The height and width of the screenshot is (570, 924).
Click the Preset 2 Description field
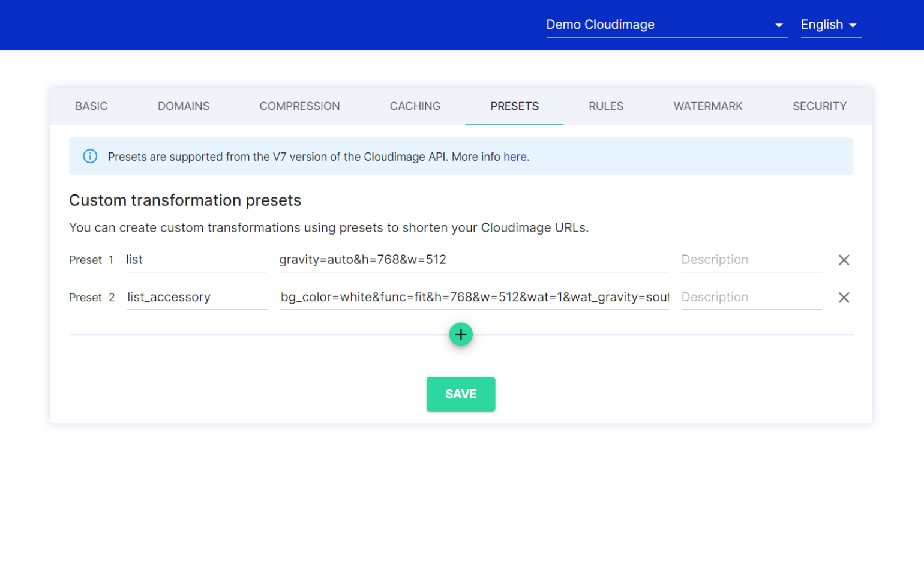tap(751, 297)
